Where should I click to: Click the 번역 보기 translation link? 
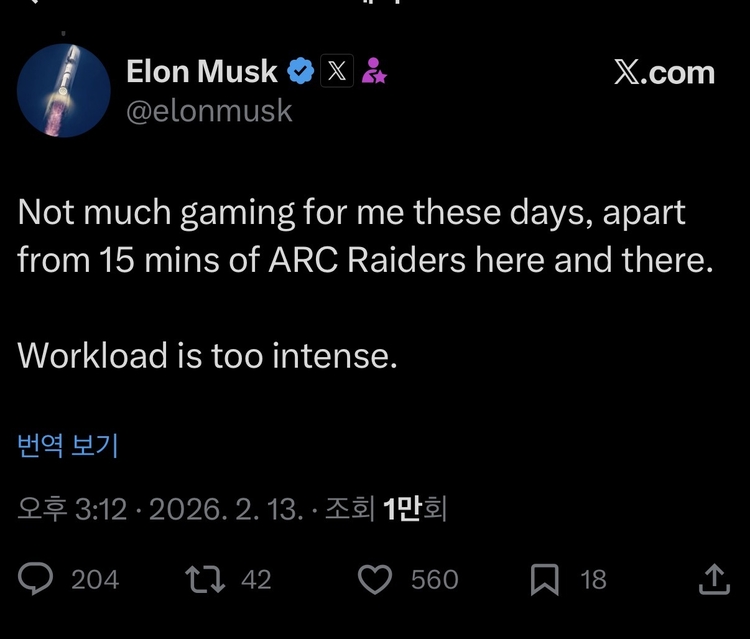[x=68, y=446]
